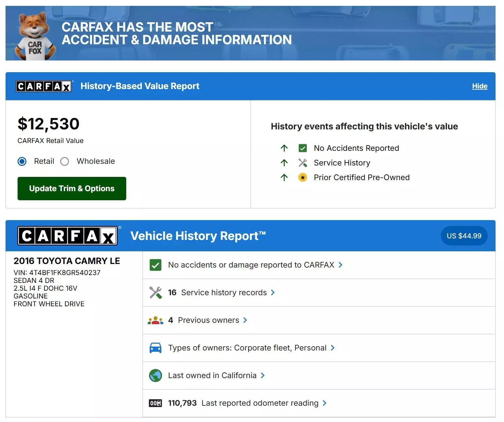This screenshot has width=504, height=422.
Task: Open Types of owners: Corporate fleet, Personal row
Action: click(247, 348)
